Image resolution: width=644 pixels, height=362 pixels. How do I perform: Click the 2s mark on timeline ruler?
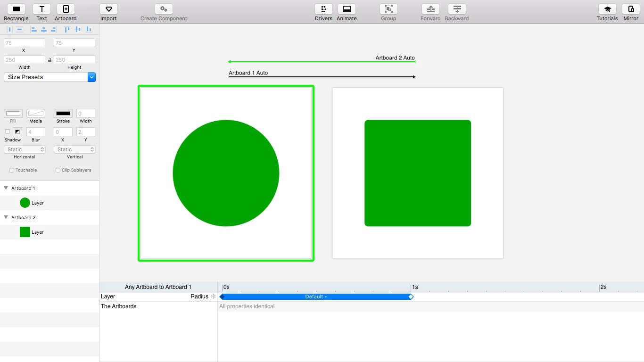[x=603, y=287]
